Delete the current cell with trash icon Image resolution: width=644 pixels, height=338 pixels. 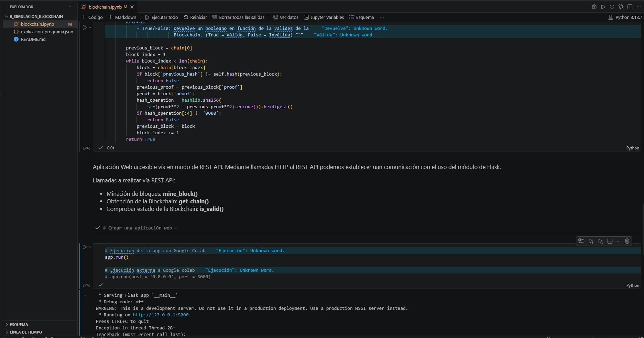tap(627, 241)
